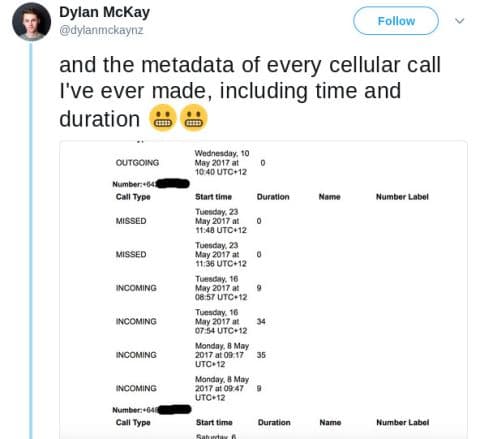Click the first Number Label column header
This screenshot has width=480, height=439.
[402, 197]
